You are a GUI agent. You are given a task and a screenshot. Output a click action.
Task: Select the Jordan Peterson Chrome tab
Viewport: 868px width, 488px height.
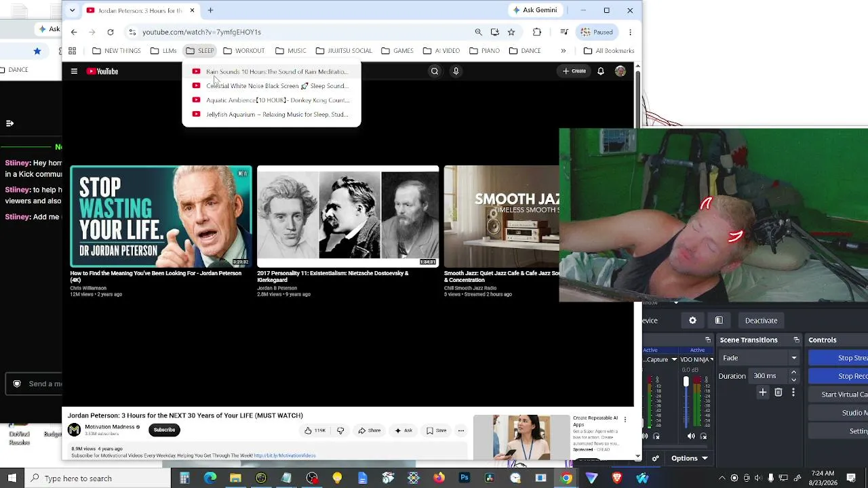tap(140, 10)
